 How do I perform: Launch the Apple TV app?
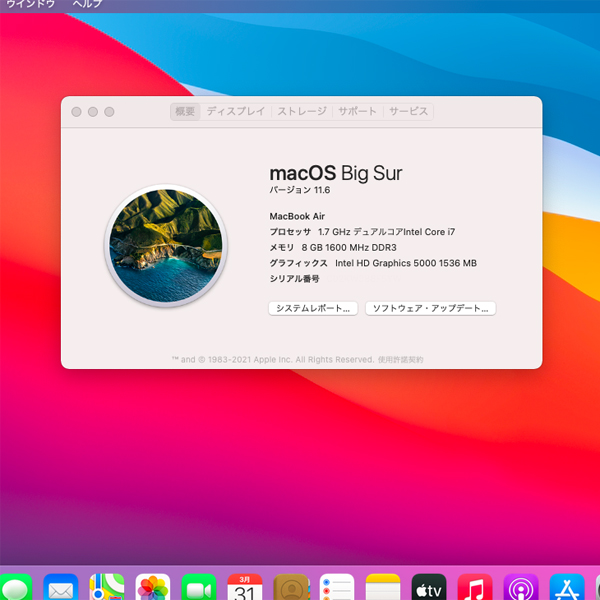[429, 588]
